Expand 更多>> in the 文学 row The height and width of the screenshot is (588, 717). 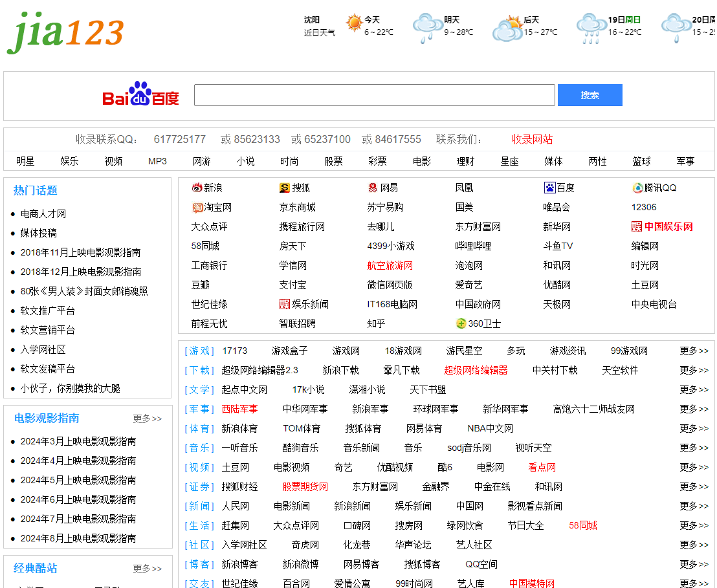point(694,389)
